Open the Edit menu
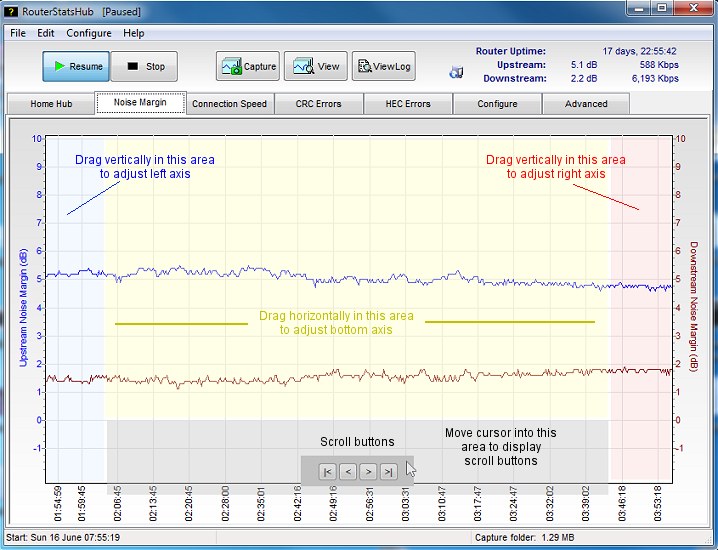Viewport: 718px width, 550px height. [x=46, y=33]
